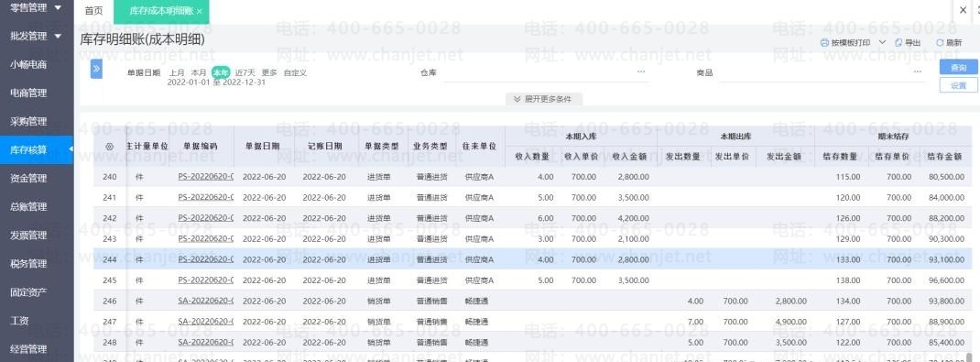Open 发票管理 in the sidebar
Screen dimensions: 980x362
click(28, 236)
